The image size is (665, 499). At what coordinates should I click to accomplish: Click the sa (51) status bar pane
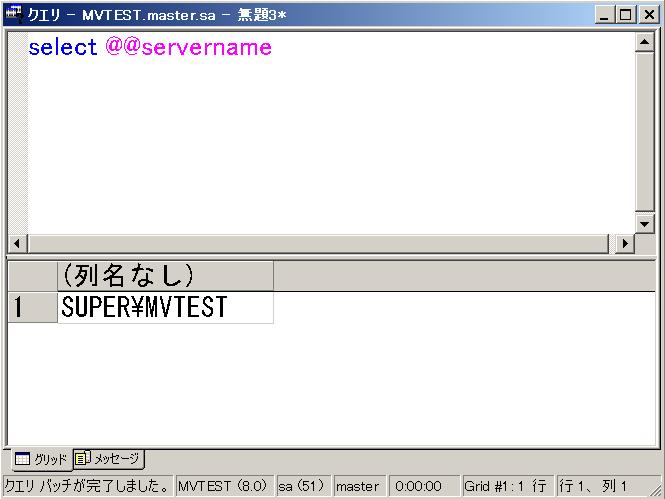tap(303, 487)
